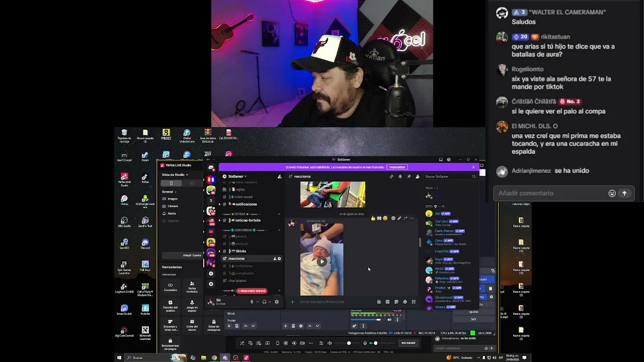Add thumbs up reaction to the message
644x362 pixels.
pos(373,218)
